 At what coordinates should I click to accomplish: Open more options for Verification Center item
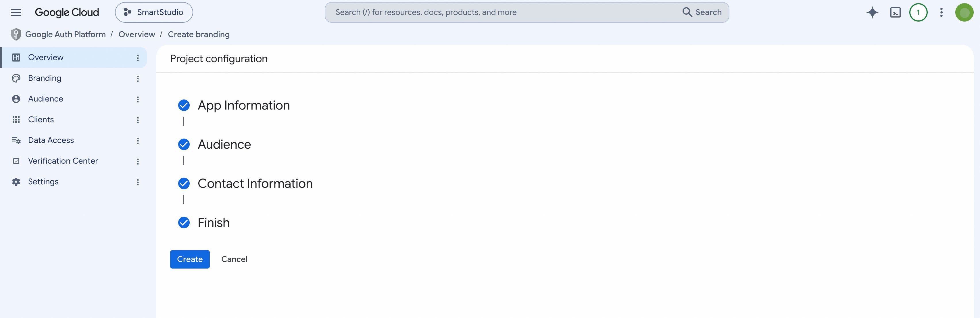[138, 161]
